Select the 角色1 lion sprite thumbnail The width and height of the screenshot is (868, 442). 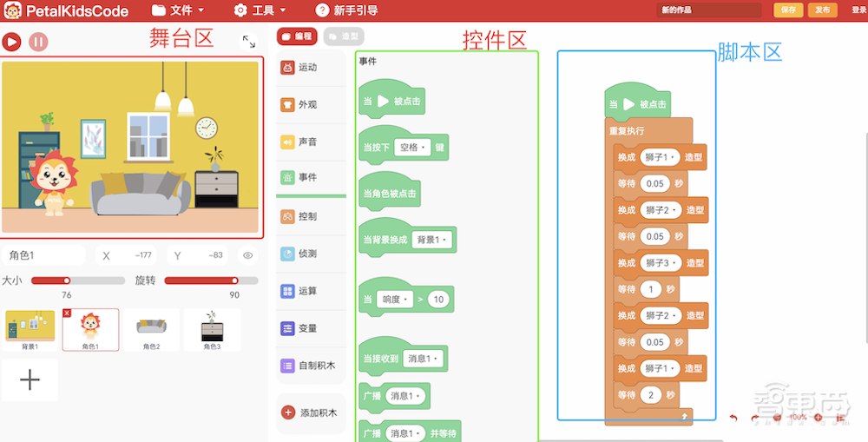pyautogui.click(x=90, y=330)
